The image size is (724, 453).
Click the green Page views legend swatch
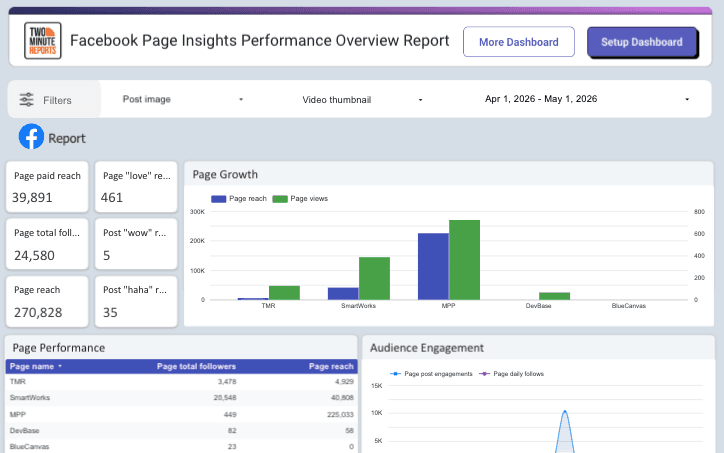tap(280, 199)
